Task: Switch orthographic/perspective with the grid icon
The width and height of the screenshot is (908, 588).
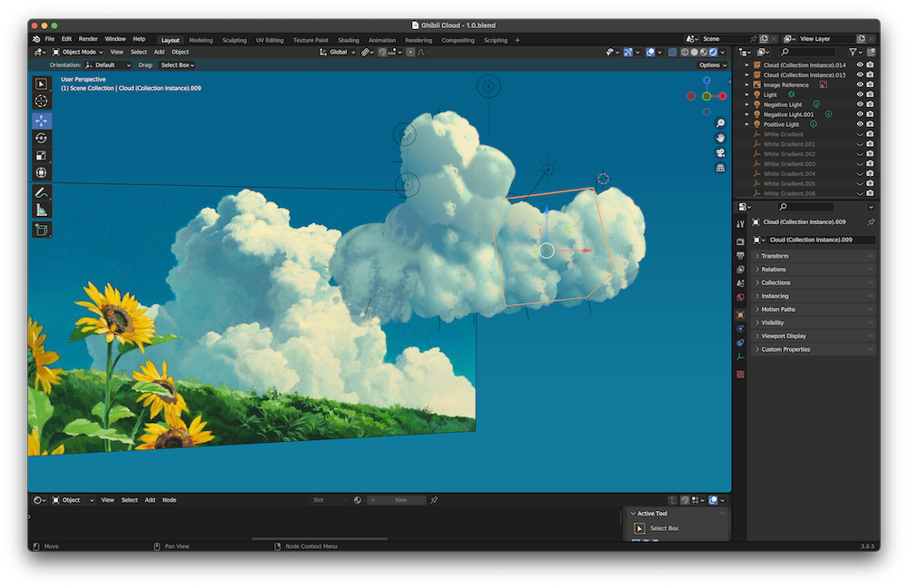Action: [720, 168]
